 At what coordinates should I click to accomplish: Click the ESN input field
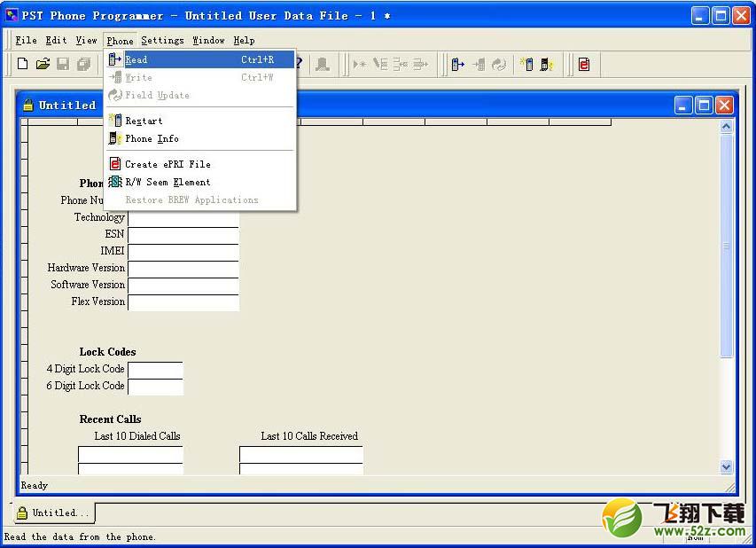[x=183, y=235]
